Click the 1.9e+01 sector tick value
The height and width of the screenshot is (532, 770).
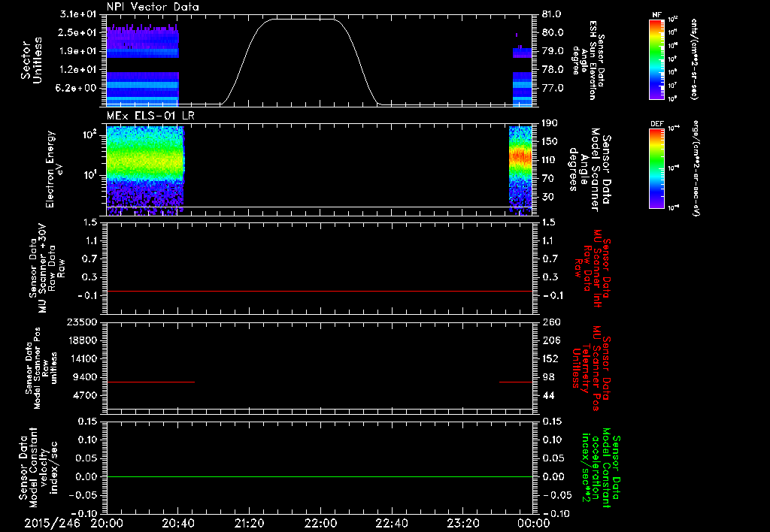click(x=78, y=51)
